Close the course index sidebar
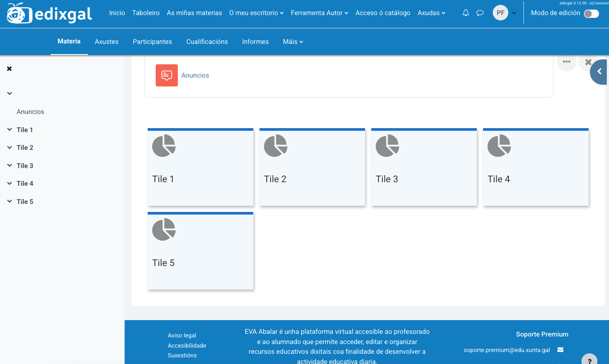Screen dimensions: 609x364 tap(9, 69)
